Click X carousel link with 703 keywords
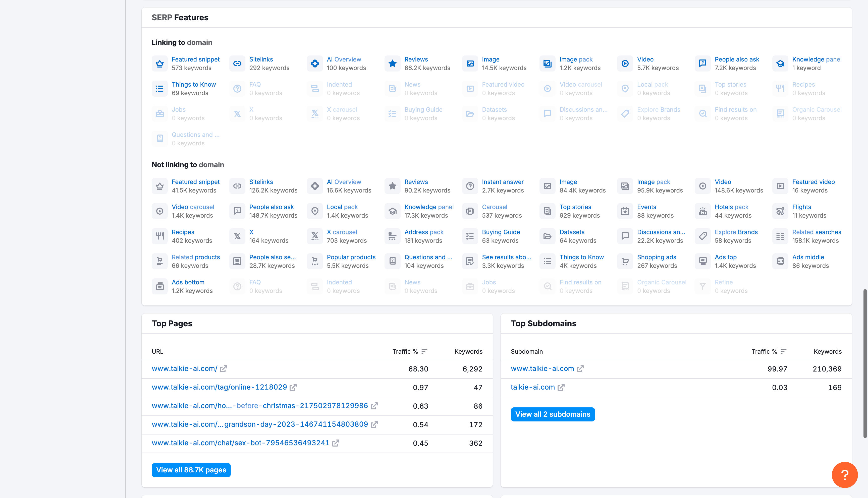The image size is (868, 498). click(342, 232)
